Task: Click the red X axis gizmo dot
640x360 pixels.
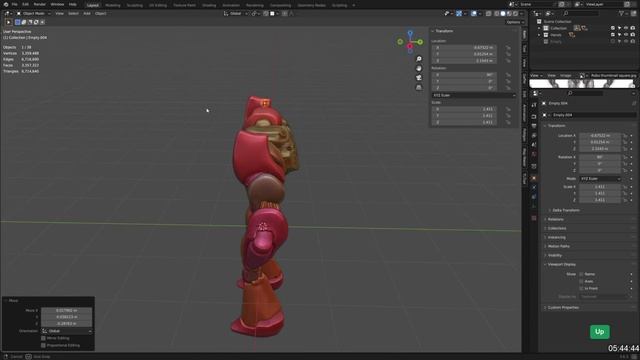Action: (x=410, y=46)
